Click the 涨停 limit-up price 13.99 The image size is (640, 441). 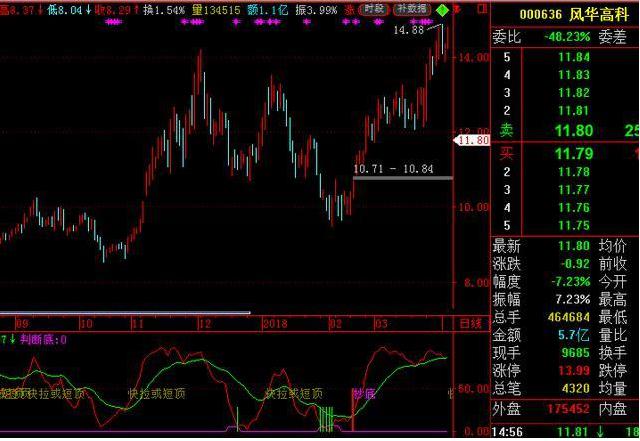point(574,371)
